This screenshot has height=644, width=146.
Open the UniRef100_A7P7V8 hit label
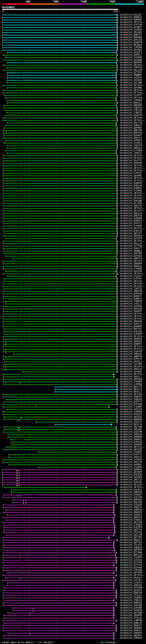[x=131, y=25]
